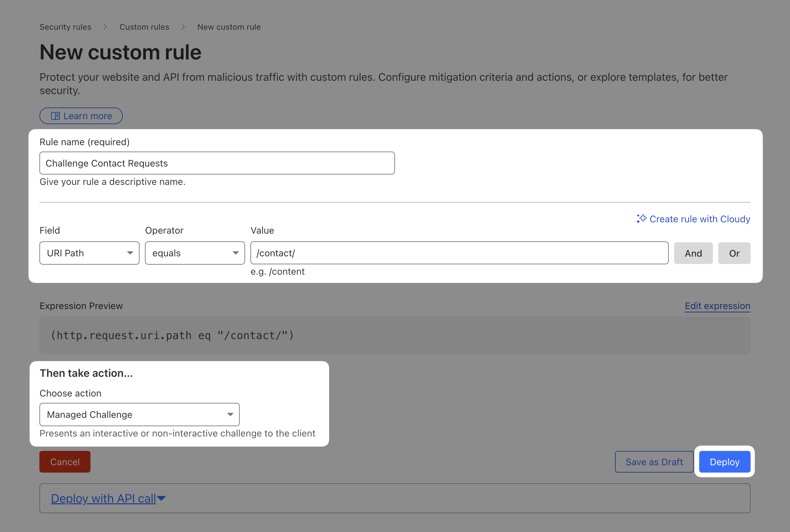Go to the Security rules breadcrumb
Viewport: 790px width, 532px height.
pos(65,27)
